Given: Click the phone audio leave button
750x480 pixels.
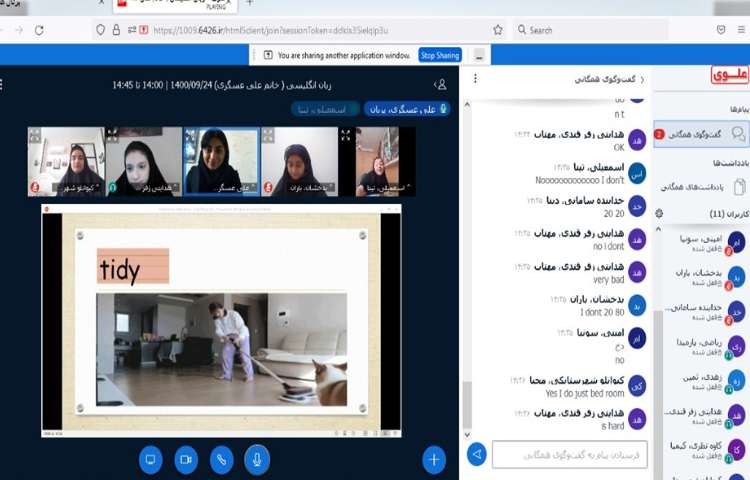Looking at the screenshot, I should click(221, 459).
